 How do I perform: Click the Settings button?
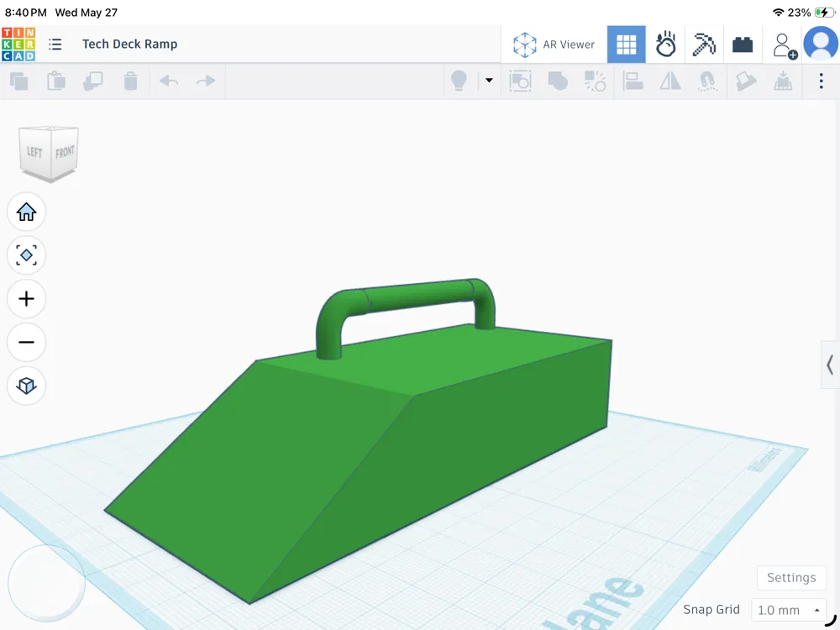coord(791,578)
